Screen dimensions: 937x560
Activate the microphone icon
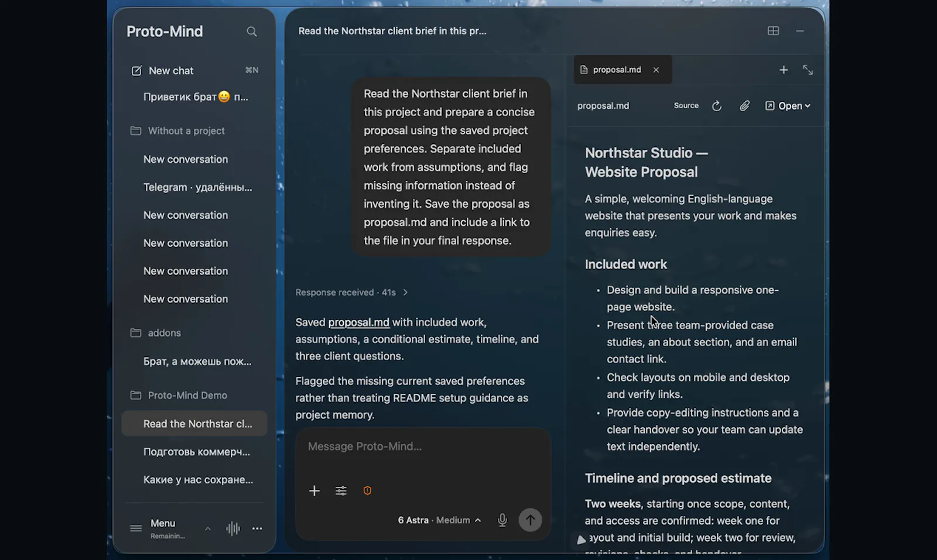pos(502,520)
